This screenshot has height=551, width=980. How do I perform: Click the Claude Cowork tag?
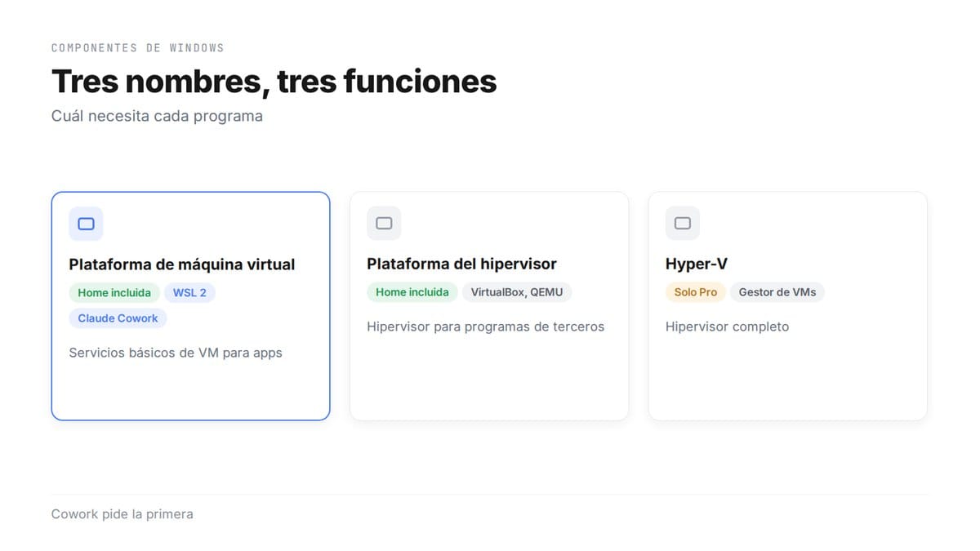tap(118, 318)
